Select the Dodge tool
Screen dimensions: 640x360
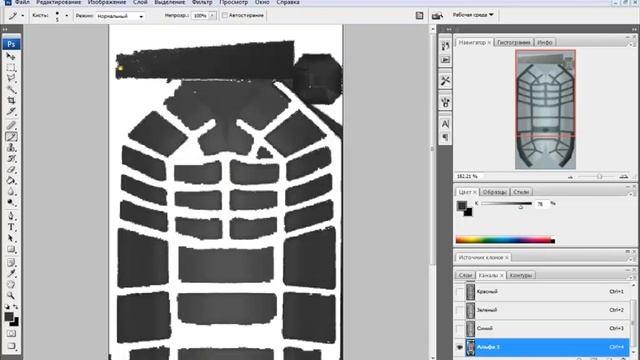point(11,202)
